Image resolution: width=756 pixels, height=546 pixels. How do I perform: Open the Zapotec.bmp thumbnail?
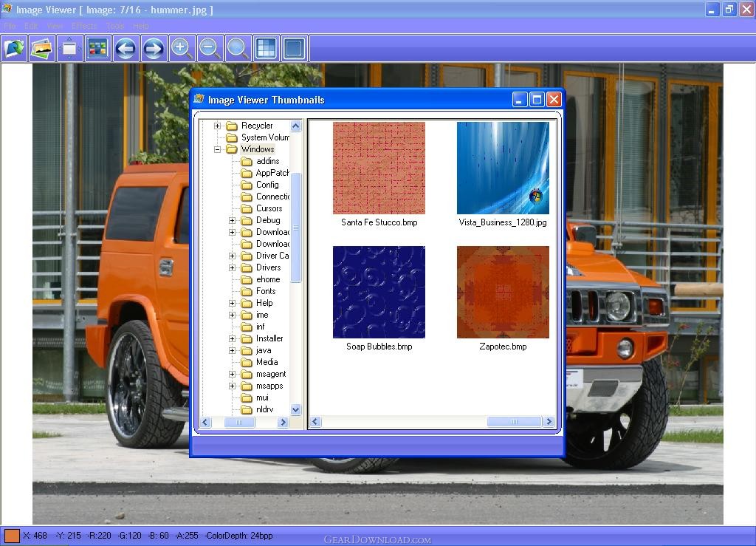[x=503, y=293]
